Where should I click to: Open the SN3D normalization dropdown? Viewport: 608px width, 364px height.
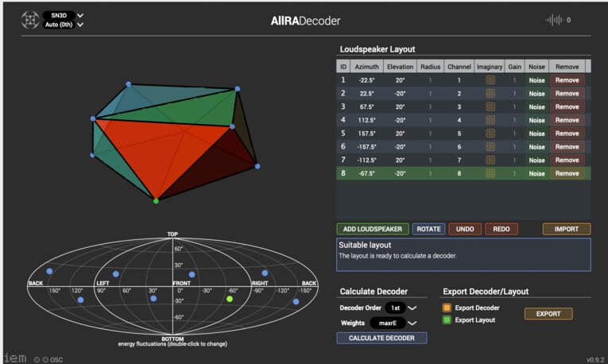64,15
